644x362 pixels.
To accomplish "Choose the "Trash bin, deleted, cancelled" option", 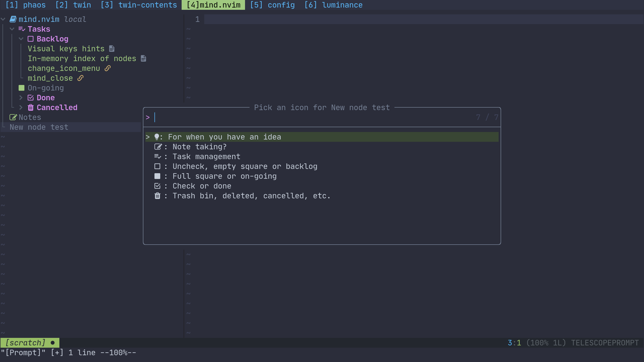I will tap(157, 196).
